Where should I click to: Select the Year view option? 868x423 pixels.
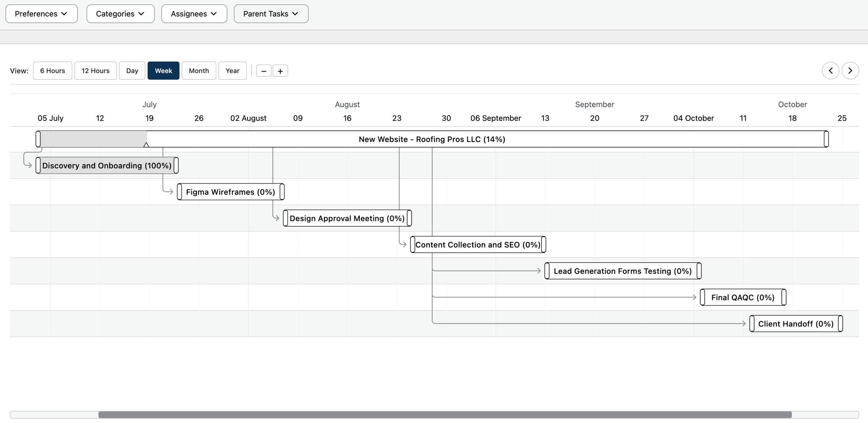pyautogui.click(x=232, y=70)
